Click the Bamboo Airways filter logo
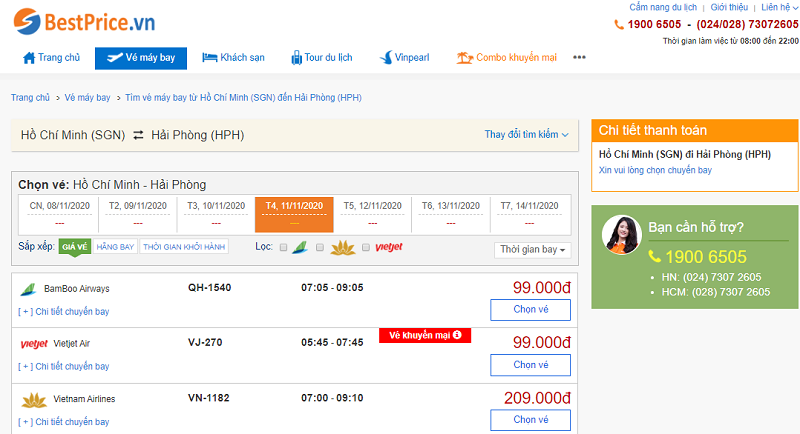 pyautogui.click(x=300, y=248)
